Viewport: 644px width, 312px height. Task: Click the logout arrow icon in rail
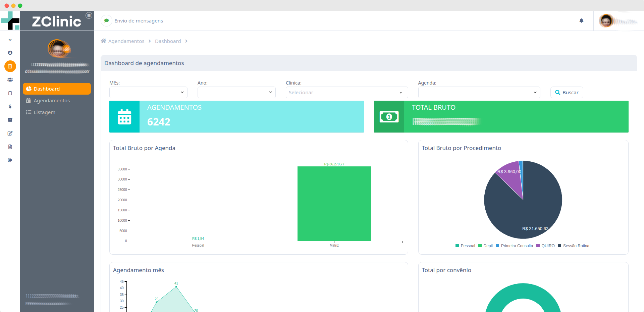[x=10, y=160]
